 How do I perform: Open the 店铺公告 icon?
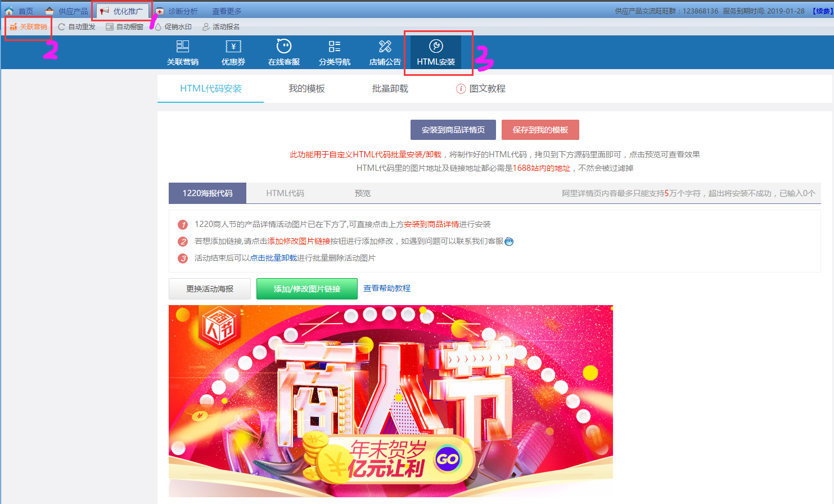coord(385,53)
